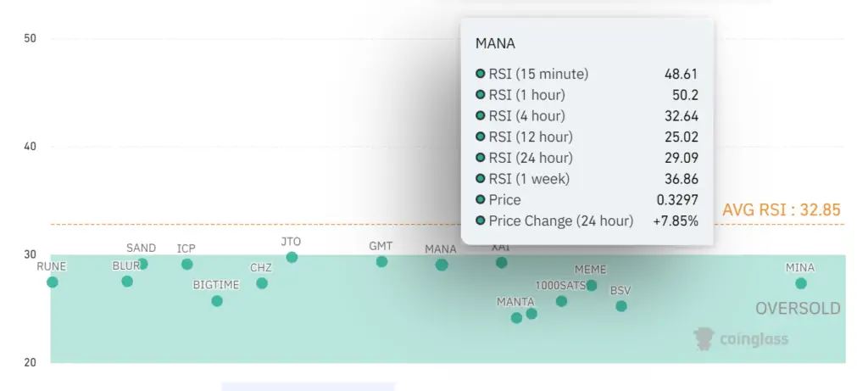Select the 1000SATS data point

[x=561, y=300]
